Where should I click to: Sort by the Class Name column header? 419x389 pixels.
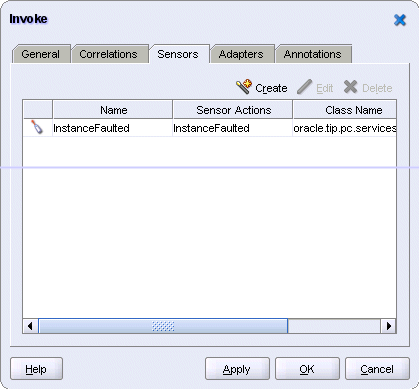[345, 110]
